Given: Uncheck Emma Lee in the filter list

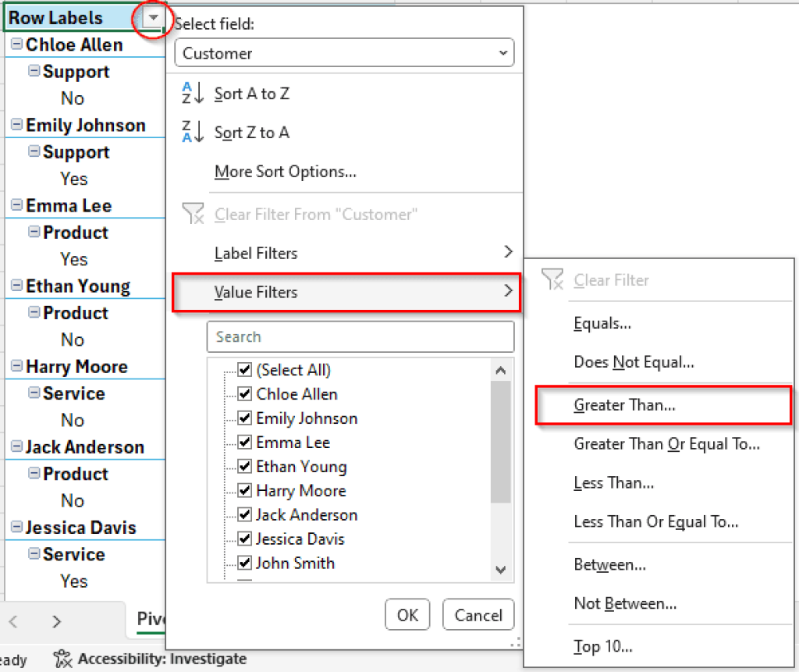Looking at the screenshot, I should pos(244,442).
